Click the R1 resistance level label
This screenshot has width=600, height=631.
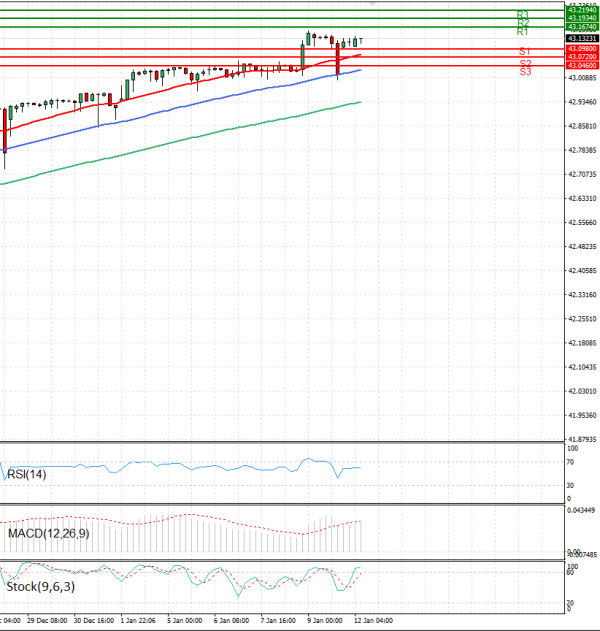click(x=523, y=32)
